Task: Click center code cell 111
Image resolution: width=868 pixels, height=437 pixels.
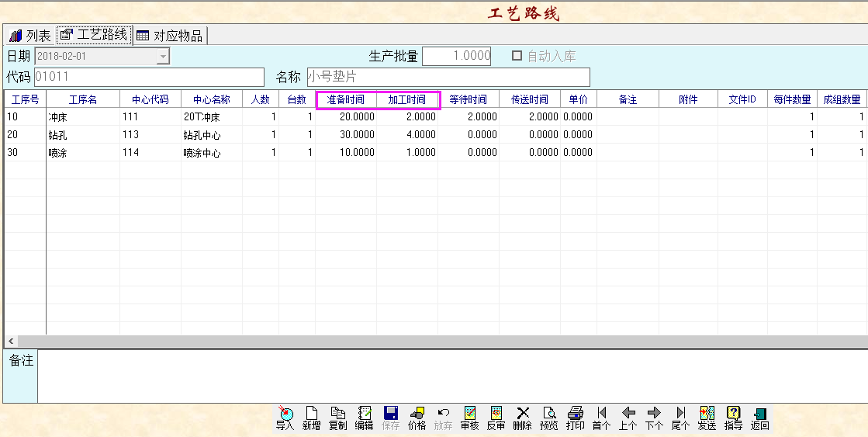Action: point(150,117)
